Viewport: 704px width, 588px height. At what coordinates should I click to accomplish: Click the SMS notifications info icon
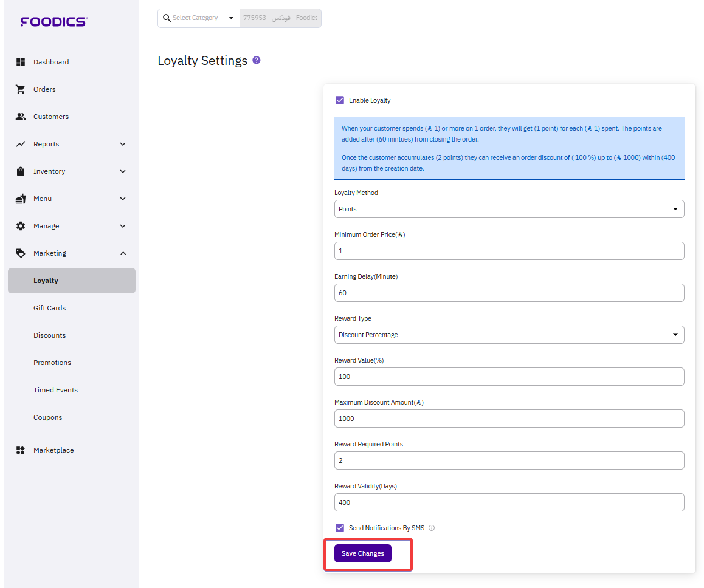(432, 528)
